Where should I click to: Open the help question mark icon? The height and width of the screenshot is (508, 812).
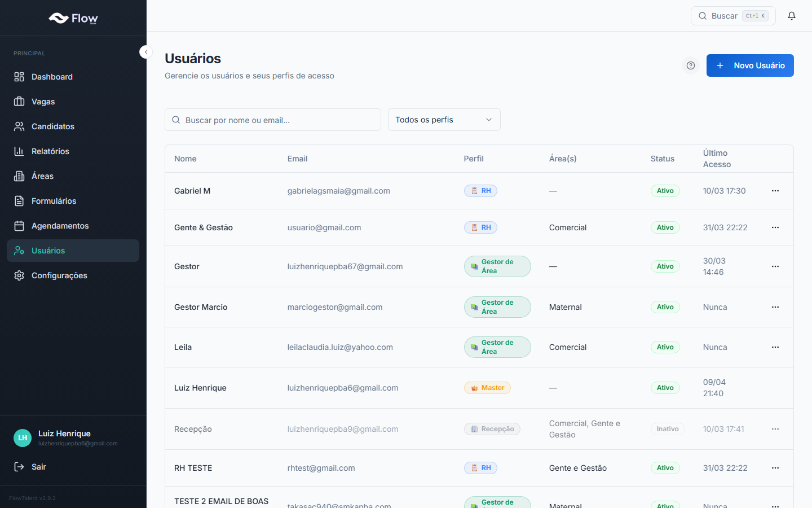tap(691, 65)
